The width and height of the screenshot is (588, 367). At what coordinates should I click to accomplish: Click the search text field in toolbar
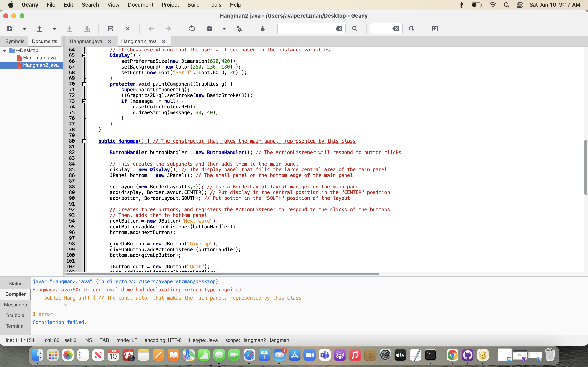pos(306,29)
